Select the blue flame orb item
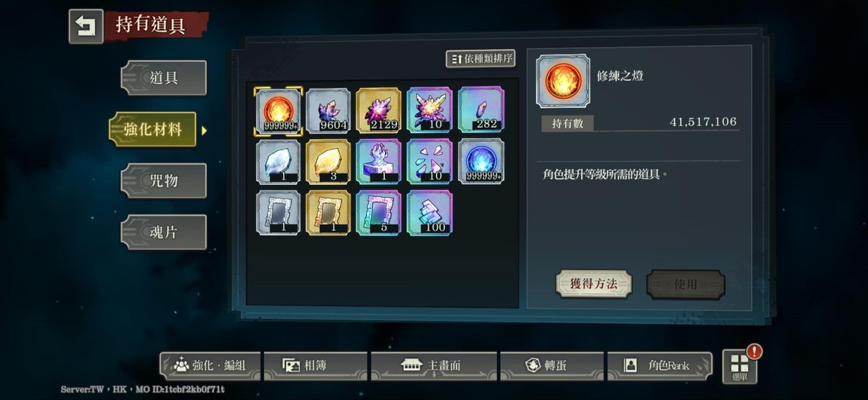Viewport: 868px width, 400px height. 481,162
